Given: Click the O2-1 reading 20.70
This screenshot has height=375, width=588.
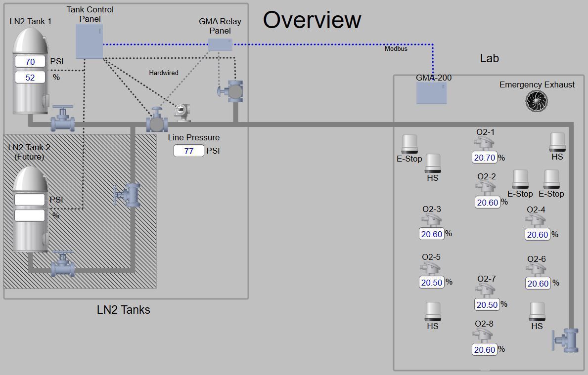Looking at the screenshot, I should [485, 157].
